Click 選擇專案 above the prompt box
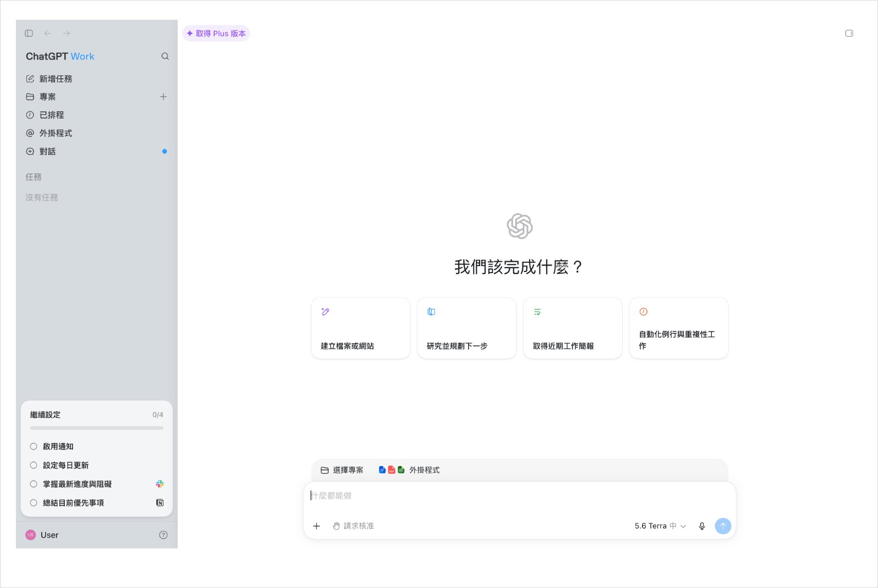Image resolution: width=878 pixels, height=588 pixels. [342, 470]
